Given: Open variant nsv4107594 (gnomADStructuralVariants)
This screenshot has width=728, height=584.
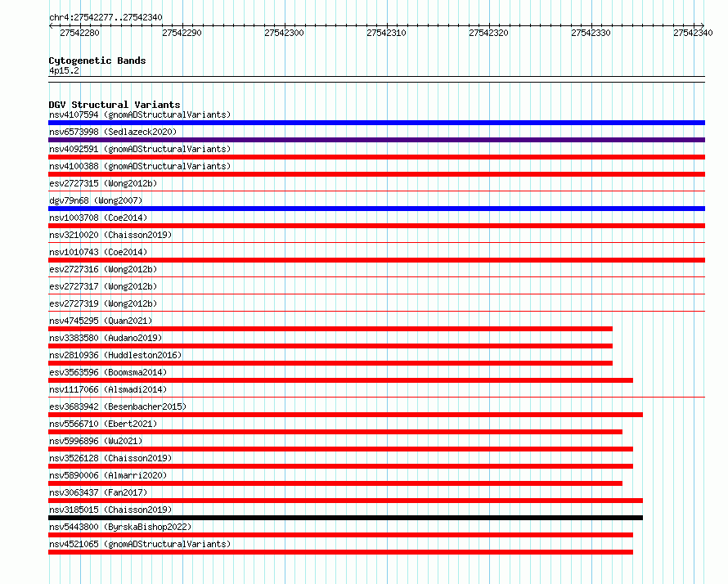Looking at the screenshot, I should [x=140, y=115].
